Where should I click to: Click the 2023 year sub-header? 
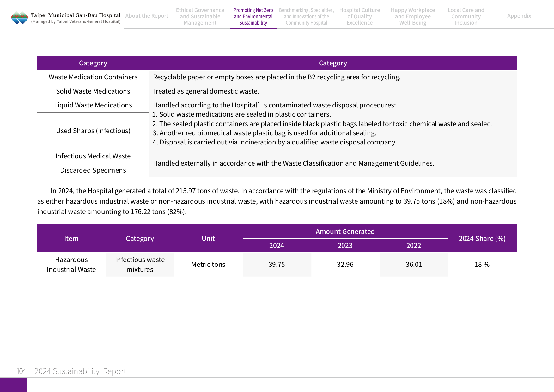(x=345, y=245)
